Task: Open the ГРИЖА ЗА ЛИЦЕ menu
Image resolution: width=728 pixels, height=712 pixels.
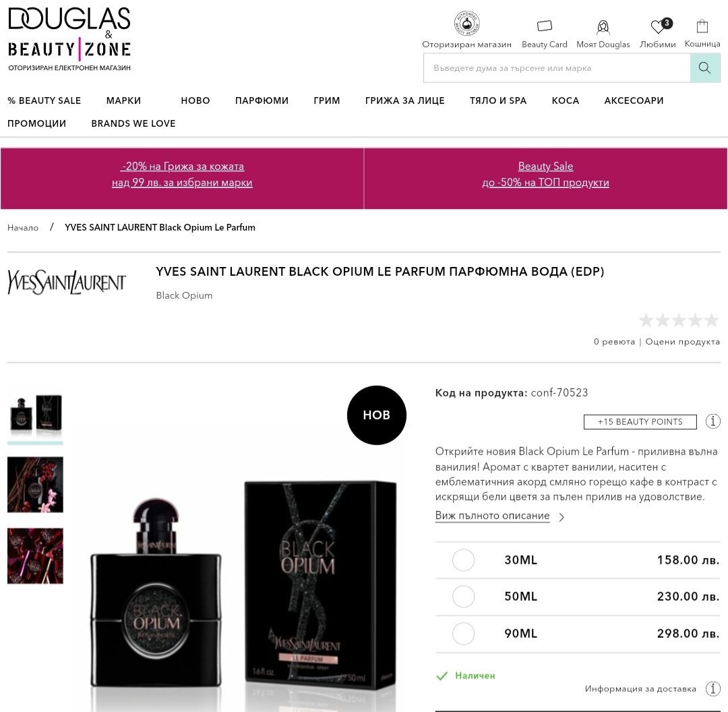Action: point(405,100)
